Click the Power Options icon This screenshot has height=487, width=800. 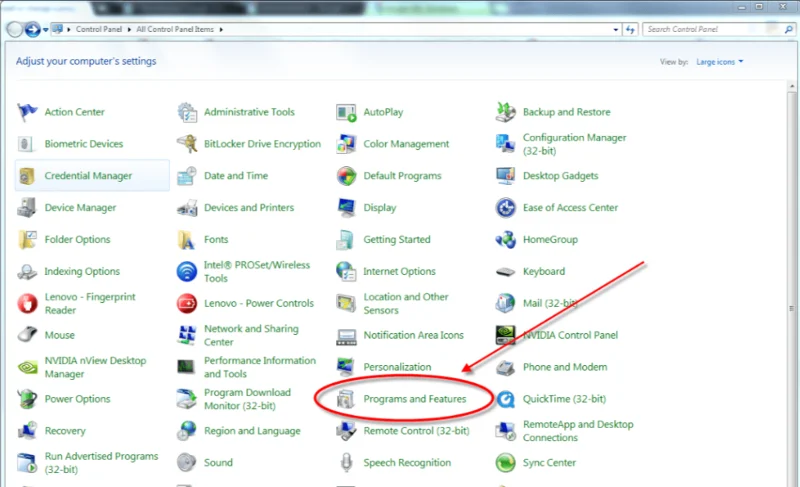pyautogui.click(x=27, y=399)
